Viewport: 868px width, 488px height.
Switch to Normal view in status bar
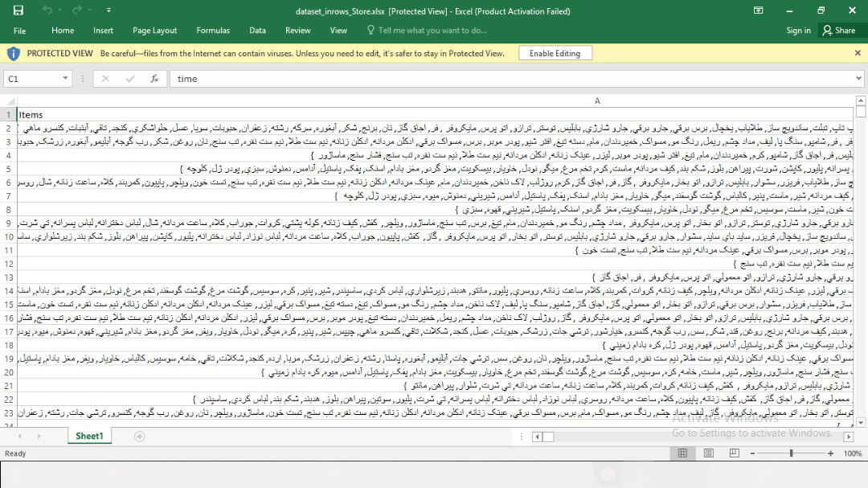[x=682, y=453]
